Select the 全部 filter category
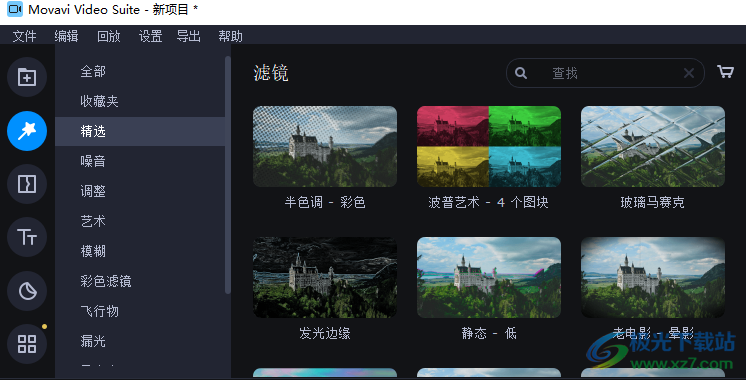Screen dimensions: 746x380 (x=140, y=72)
